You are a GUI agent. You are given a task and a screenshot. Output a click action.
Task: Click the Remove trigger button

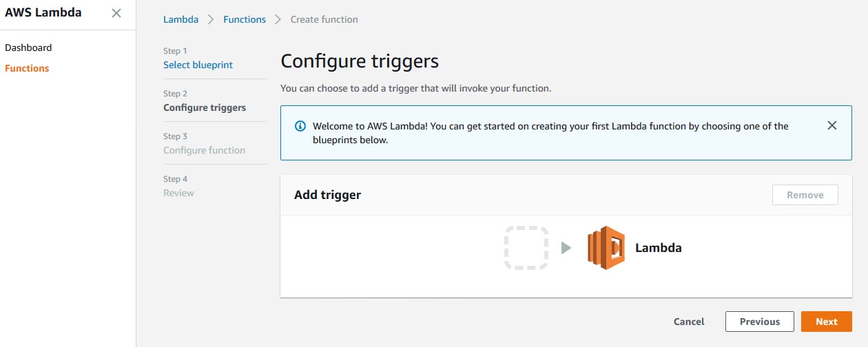point(805,195)
